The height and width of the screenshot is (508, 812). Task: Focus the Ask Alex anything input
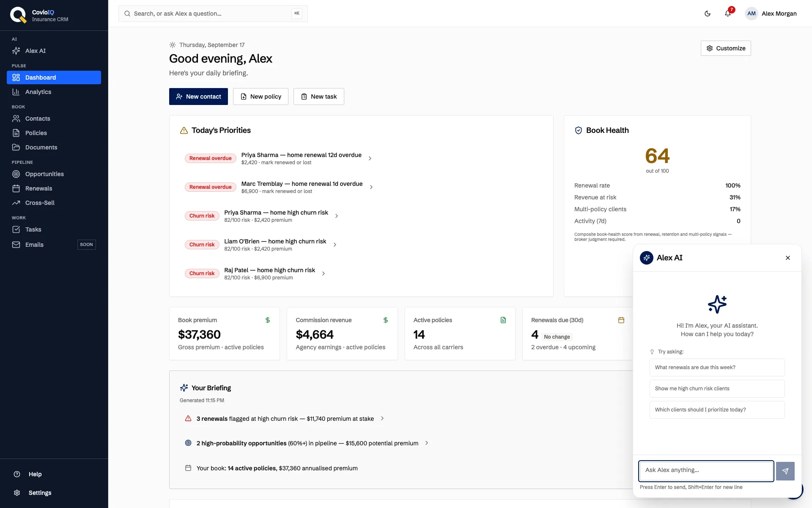click(706, 471)
